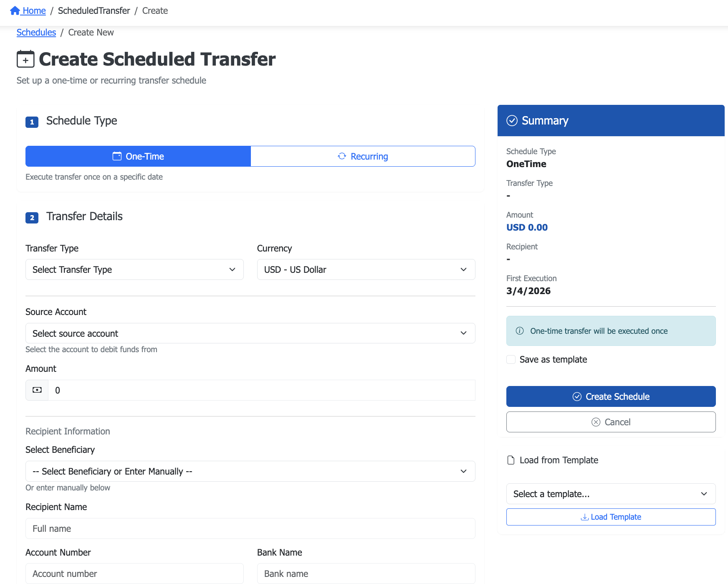Click the step 2 number badge
This screenshot has height=584, width=728.
point(32,218)
